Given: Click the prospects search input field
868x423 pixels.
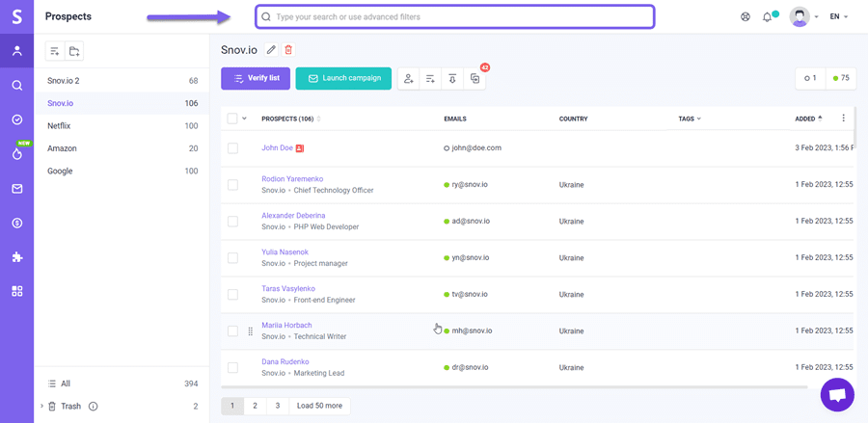Looking at the screenshot, I should coord(454,16).
